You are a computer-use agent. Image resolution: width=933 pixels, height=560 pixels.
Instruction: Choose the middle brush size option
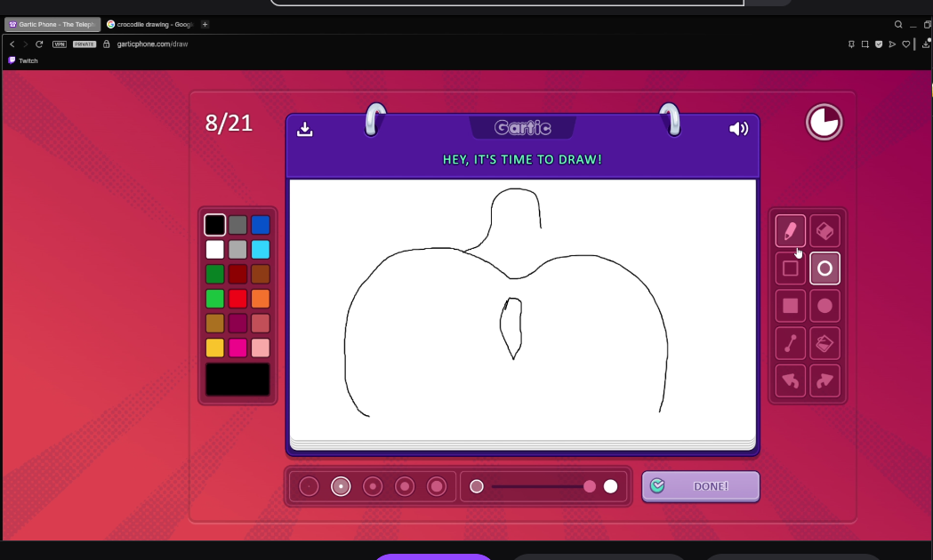tap(373, 486)
